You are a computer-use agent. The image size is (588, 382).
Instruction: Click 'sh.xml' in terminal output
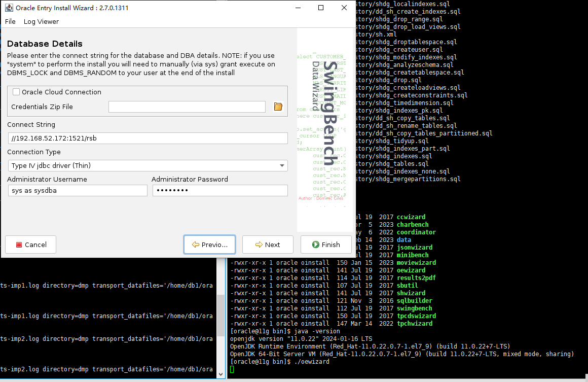coord(386,34)
